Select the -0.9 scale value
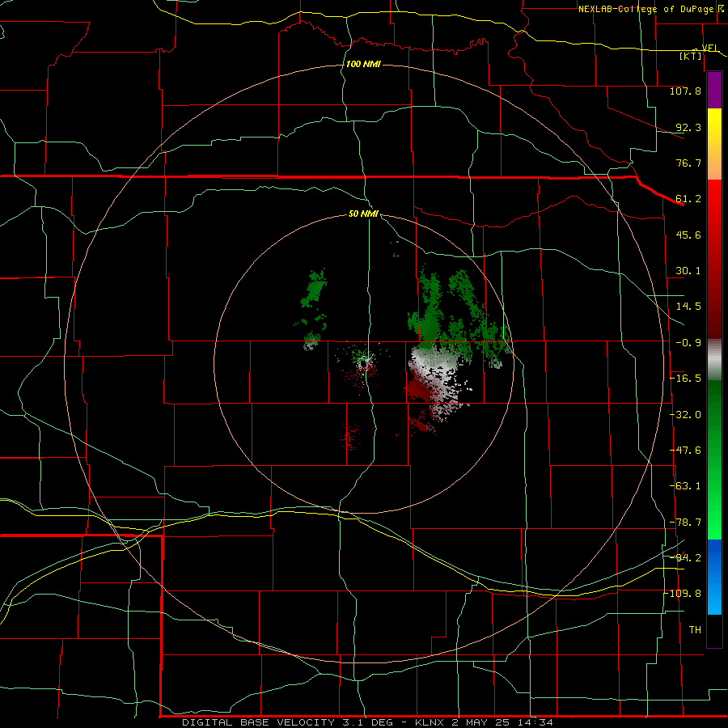 tap(688, 343)
